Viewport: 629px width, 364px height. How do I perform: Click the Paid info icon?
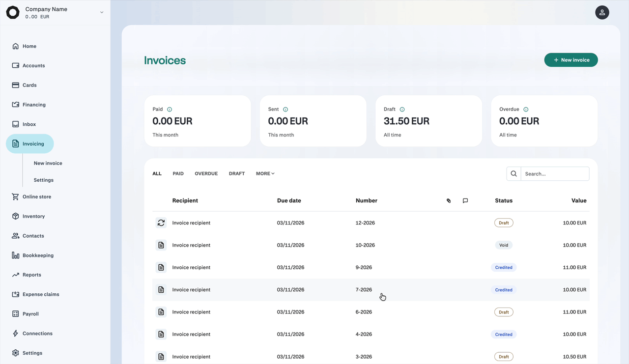coord(170,110)
